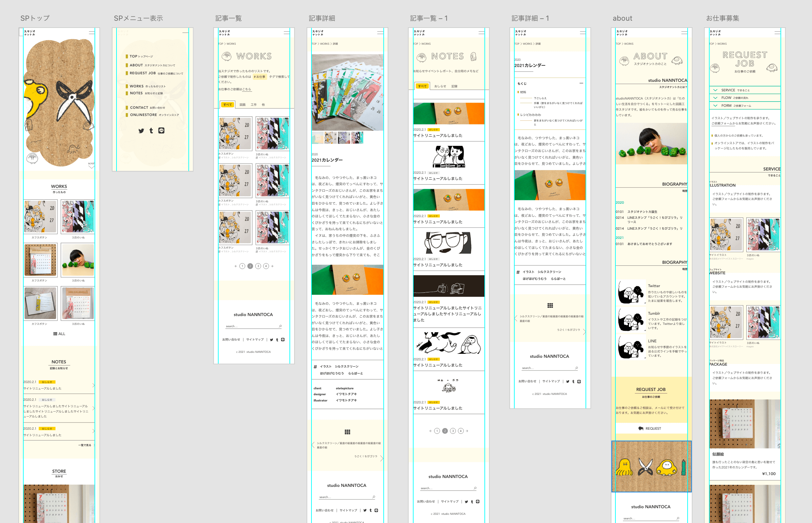This screenshot has width=812, height=523.
Task: Click search magnifier in 記事詳細 – 1 footer
Action: (x=577, y=368)
